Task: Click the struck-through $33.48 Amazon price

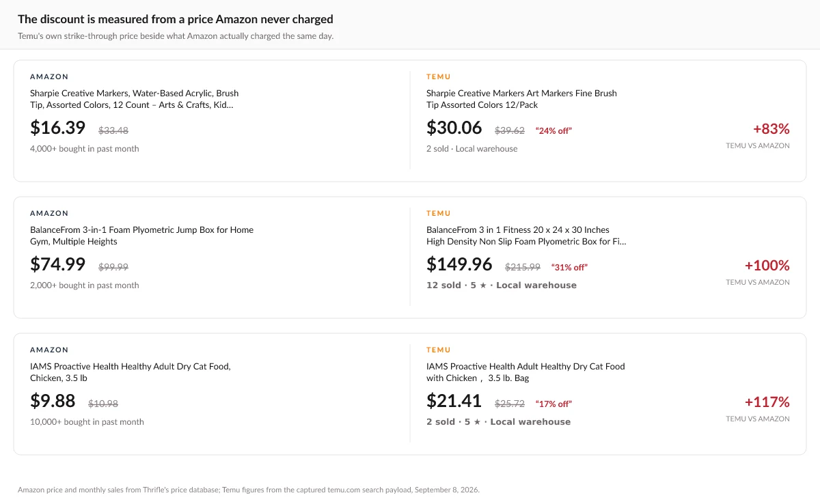Action: [113, 130]
